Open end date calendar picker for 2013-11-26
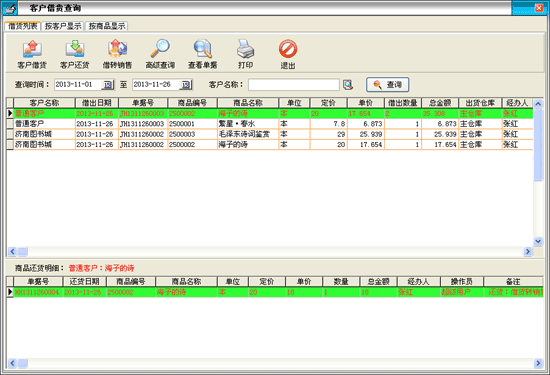This screenshot has width=550, height=375. 186,85
